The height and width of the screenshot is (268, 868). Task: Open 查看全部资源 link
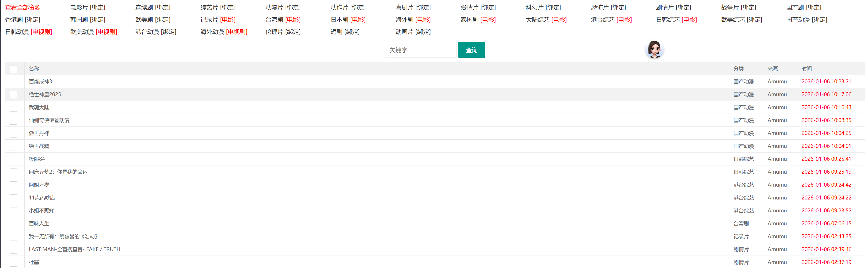[x=23, y=8]
